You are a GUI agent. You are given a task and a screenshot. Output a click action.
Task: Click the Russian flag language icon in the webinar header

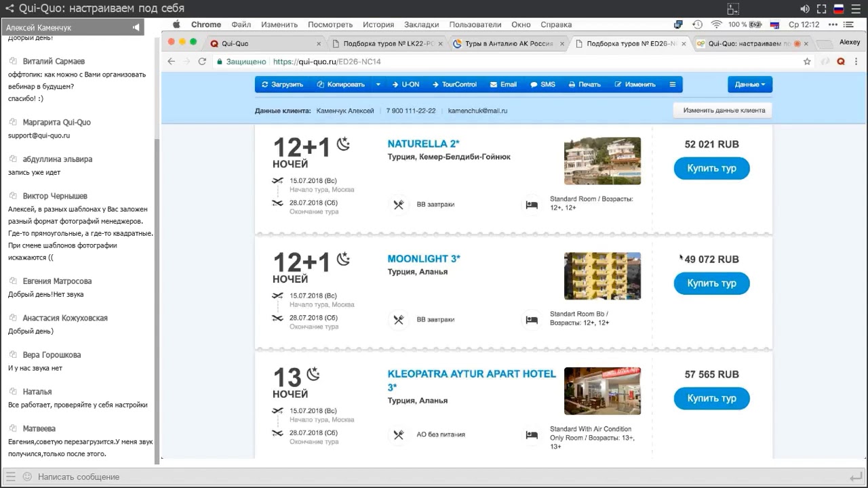point(839,9)
